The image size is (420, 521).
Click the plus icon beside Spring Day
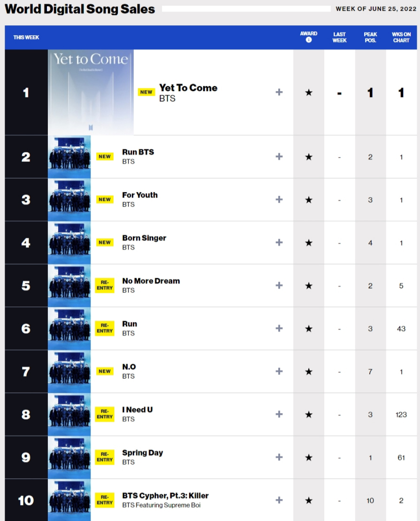point(279,457)
